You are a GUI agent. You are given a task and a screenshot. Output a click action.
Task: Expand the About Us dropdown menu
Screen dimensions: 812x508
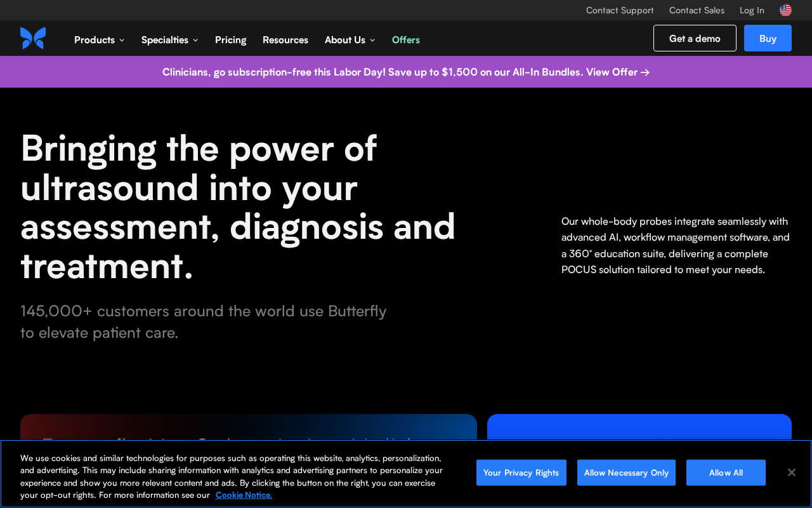[350, 40]
